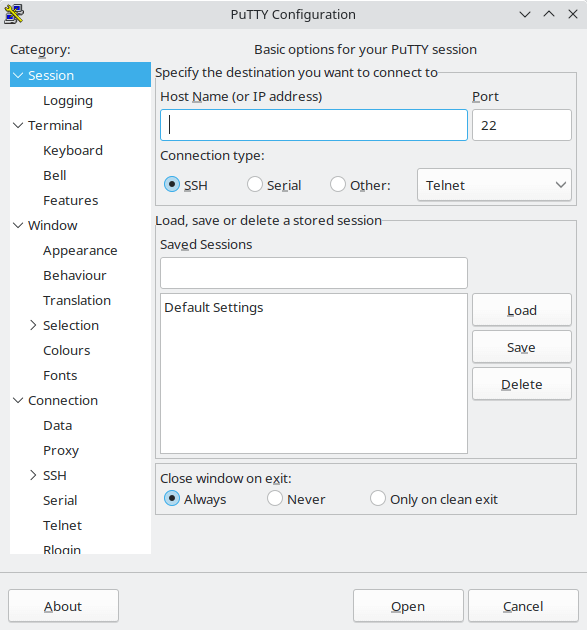Click the About button
The width and height of the screenshot is (587, 630).
(63, 606)
